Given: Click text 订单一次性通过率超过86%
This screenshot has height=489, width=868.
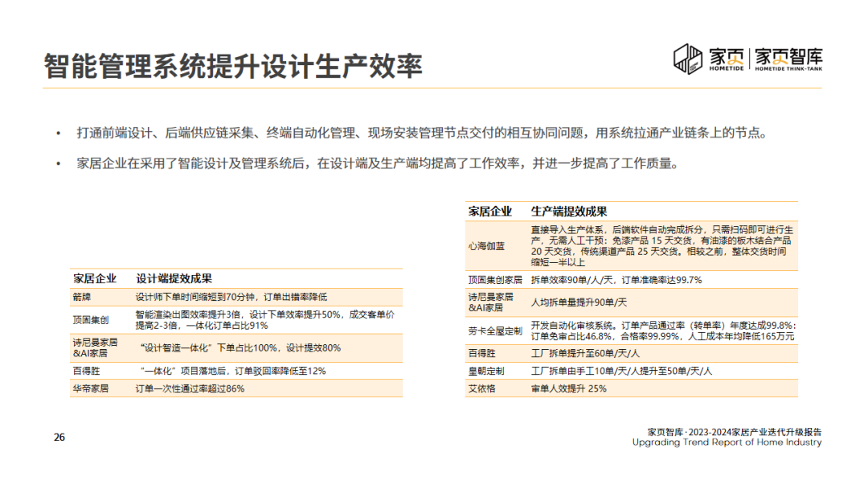Looking at the screenshot, I should [190, 388].
